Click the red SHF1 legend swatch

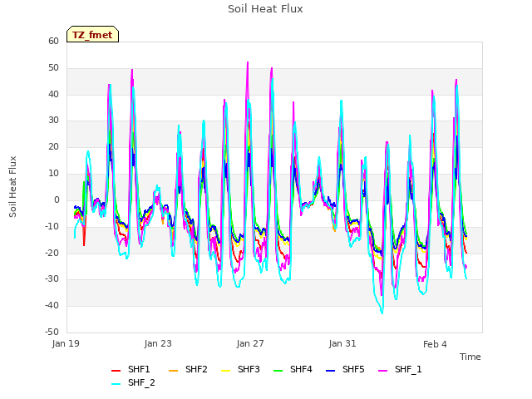[x=116, y=371]
